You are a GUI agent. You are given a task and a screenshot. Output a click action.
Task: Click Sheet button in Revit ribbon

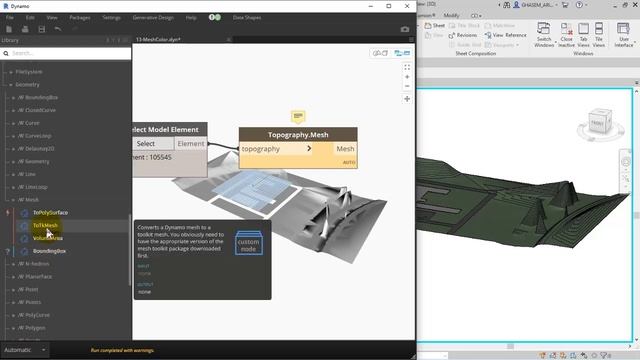435,25
